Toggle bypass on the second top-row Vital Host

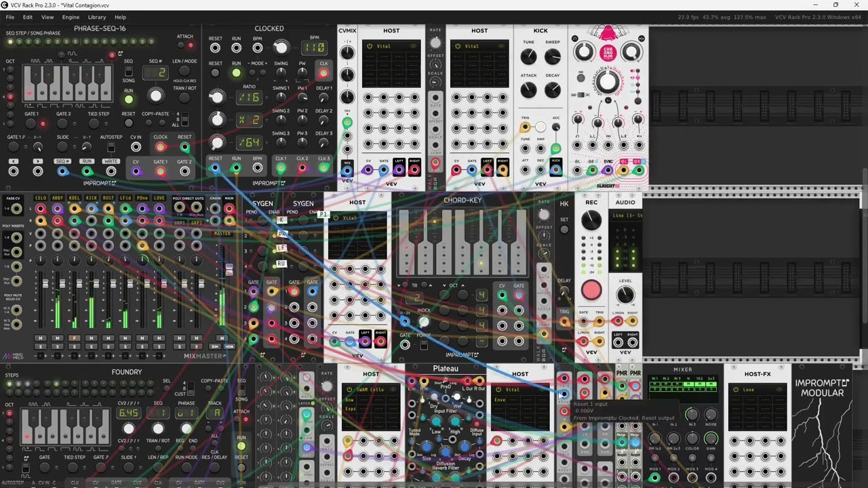[x=458, y=46]
